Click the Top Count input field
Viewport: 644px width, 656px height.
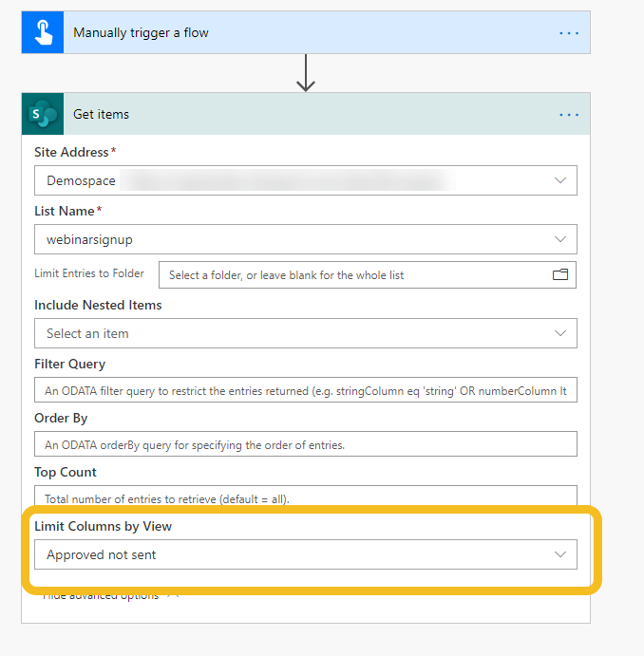pyautogui.click(x=305, y=497)
